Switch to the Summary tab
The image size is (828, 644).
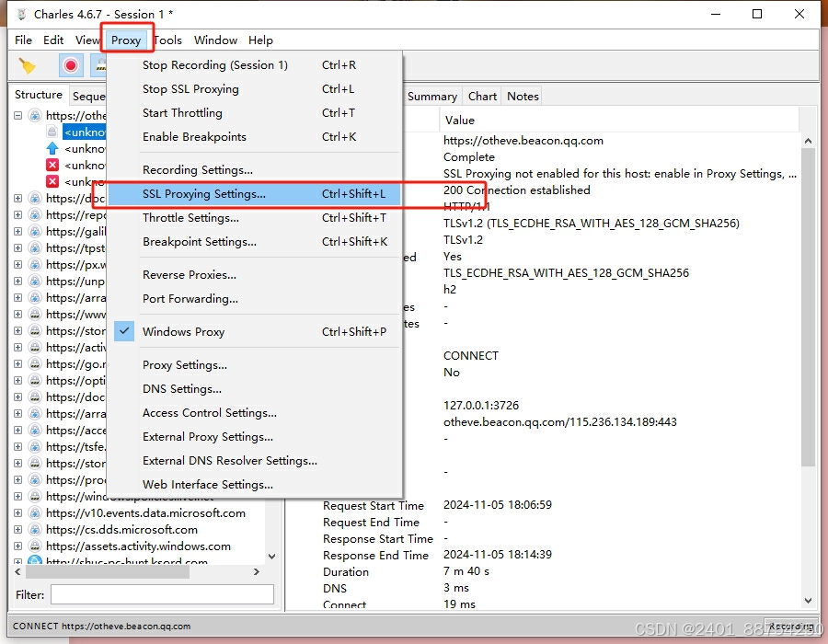(432, 97)
